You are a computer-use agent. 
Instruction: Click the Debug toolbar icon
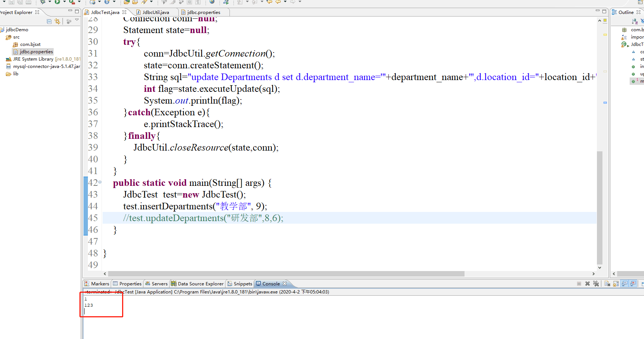[43, 2]
